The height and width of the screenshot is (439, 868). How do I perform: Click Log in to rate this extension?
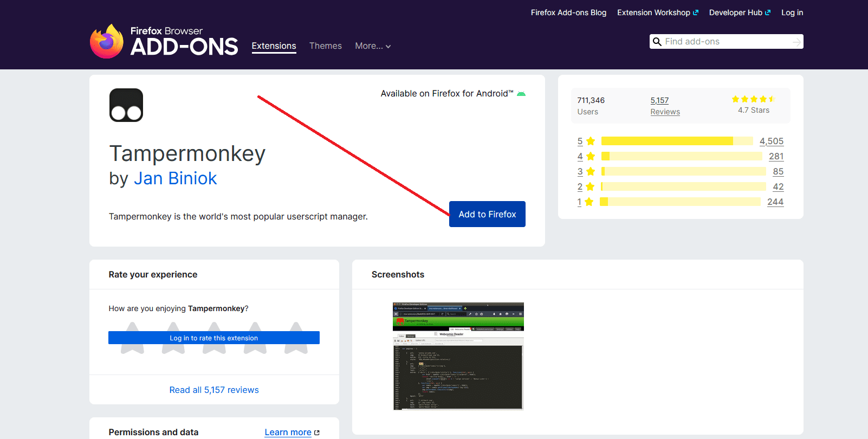[214, 338]
